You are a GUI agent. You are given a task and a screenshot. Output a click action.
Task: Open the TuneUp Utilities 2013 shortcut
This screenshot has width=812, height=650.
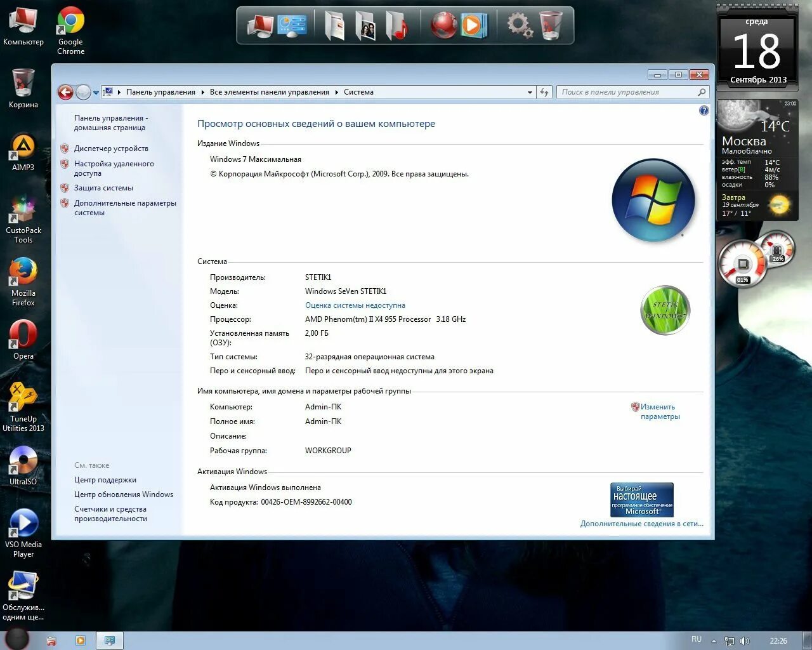[23, 408]
